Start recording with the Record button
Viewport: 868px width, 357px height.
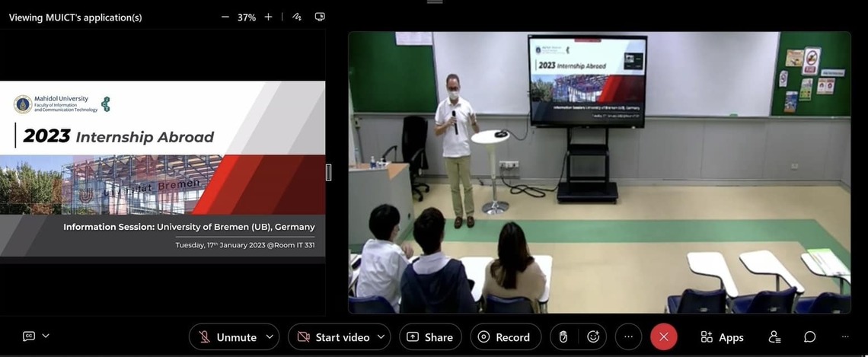pyautogui.click(x=505, y=337)
